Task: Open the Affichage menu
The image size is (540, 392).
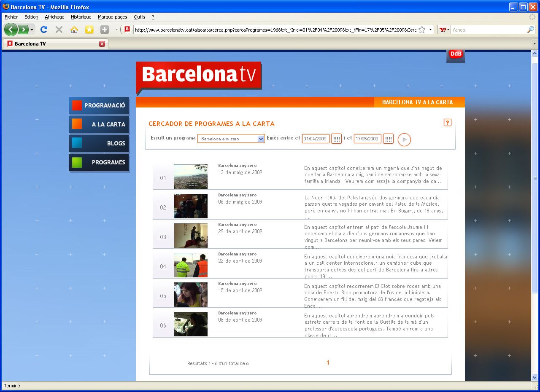Action: (54, 17)
